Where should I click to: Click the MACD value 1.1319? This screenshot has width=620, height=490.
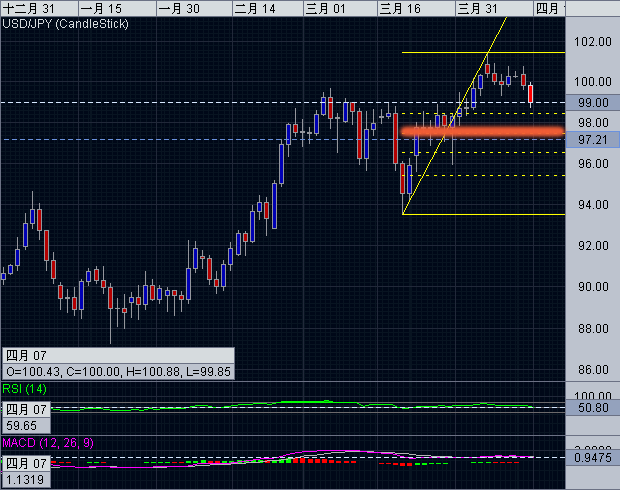pyautogui.click(x=26, y=480)
